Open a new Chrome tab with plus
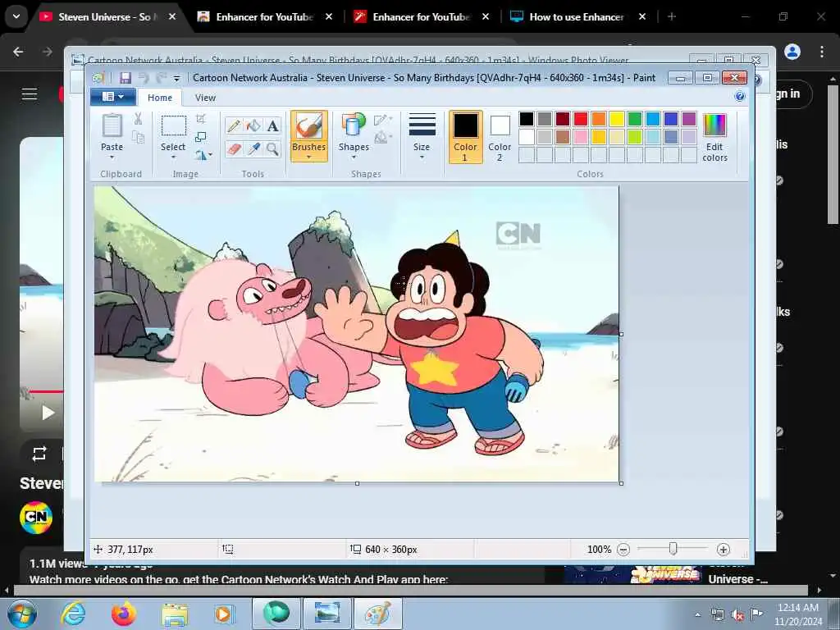The height and width of the screenshot is (630, 840). tap(671, 16)
